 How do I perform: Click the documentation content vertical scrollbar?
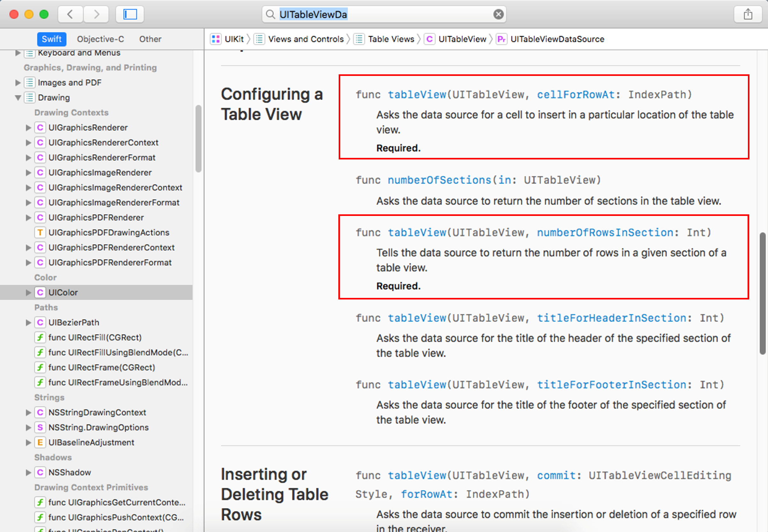click(762, 293)
